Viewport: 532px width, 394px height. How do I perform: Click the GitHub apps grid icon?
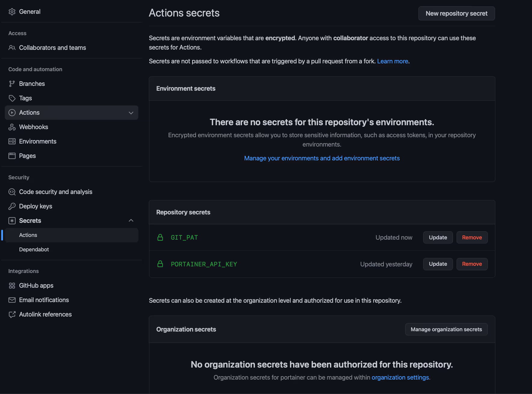pyautogui.click(x=12, y=286)
